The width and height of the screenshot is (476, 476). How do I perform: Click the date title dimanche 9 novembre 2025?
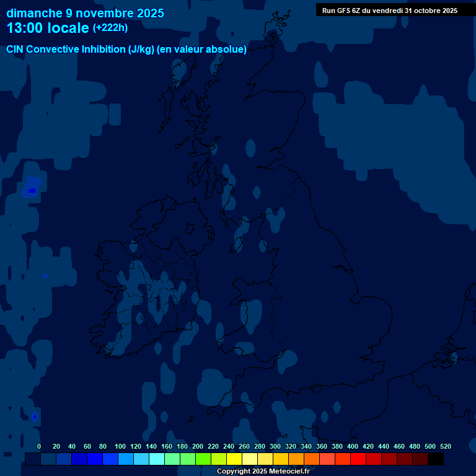[x=85, y=12]
